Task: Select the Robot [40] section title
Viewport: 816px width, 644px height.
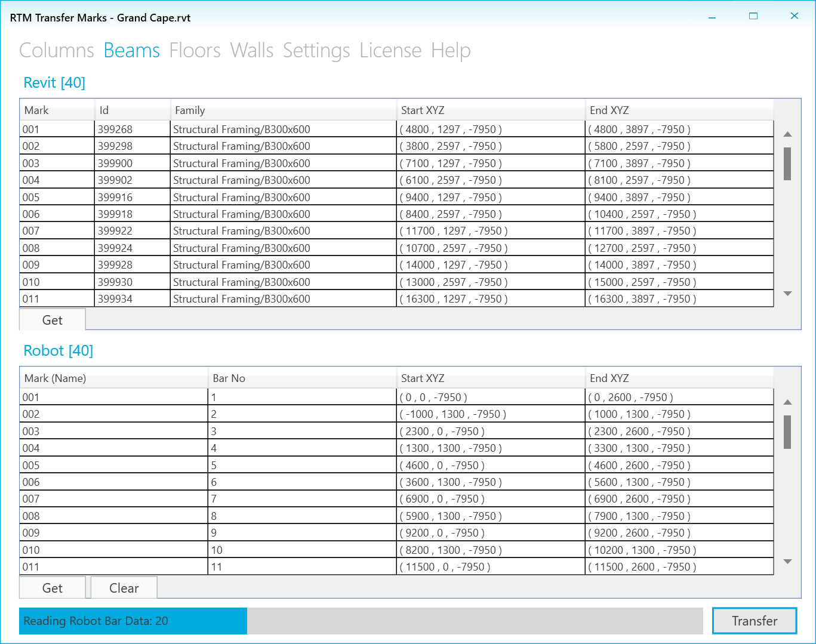Action: tap(58, 351)
